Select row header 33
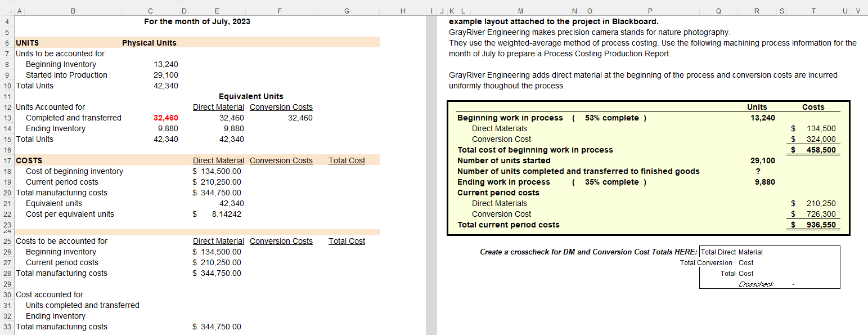The image size is (868, 335). pos(7,327)
